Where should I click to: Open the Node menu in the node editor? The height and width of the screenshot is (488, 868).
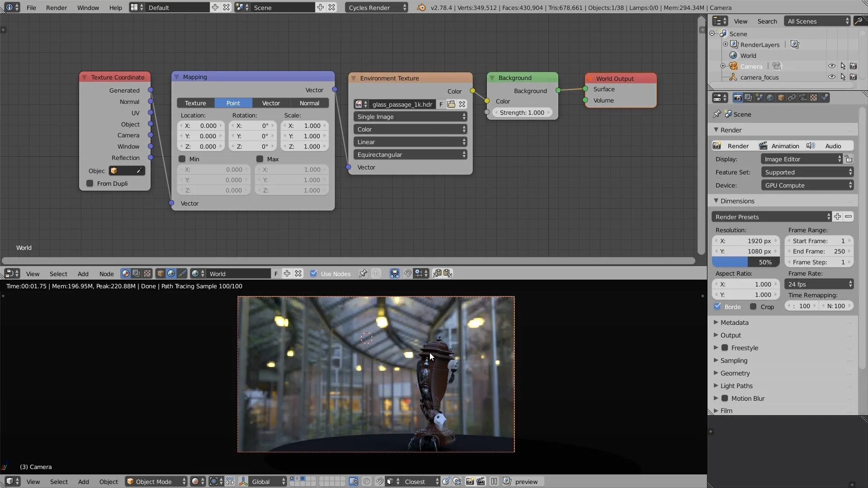107,273
